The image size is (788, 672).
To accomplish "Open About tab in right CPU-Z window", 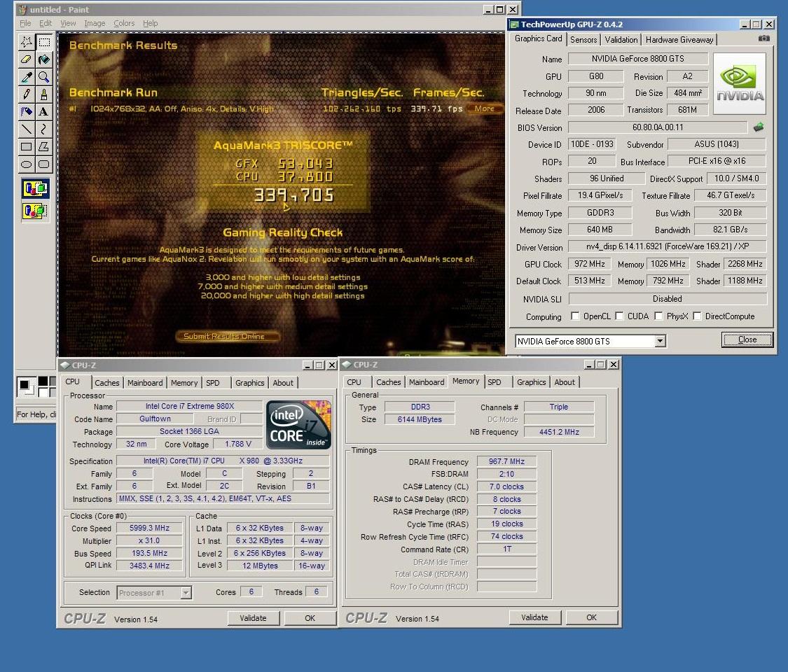I will tap(565, 382).
